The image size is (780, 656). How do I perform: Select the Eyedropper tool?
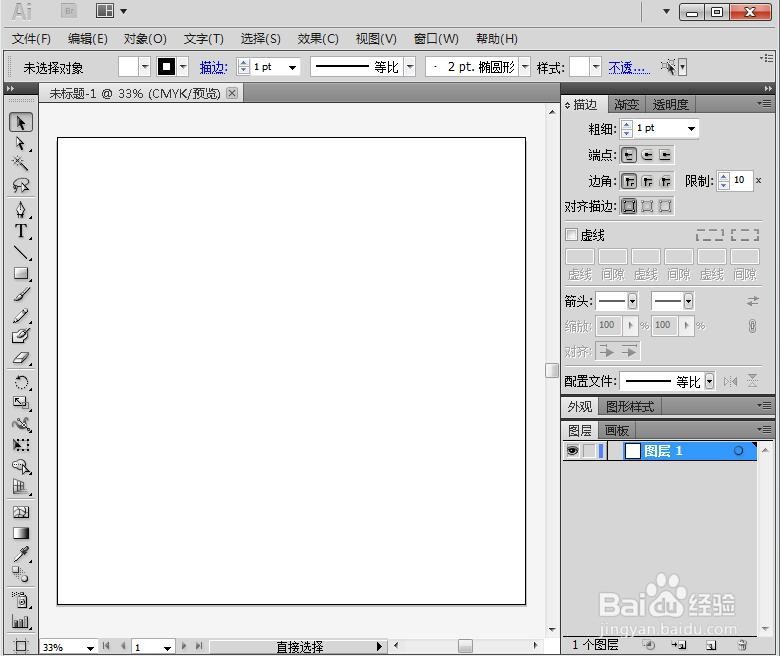pyautogui.click(x=20, y=554)
